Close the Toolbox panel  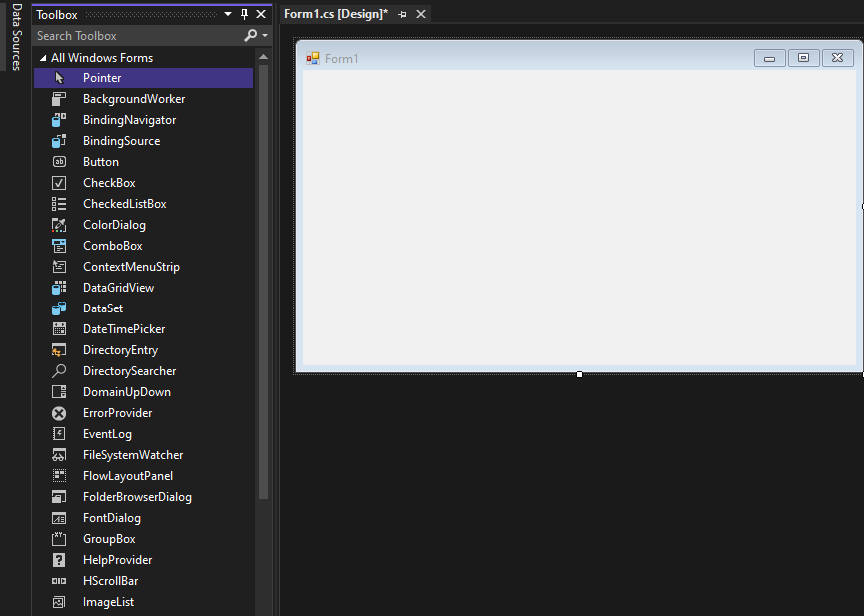tap(261, 14)
